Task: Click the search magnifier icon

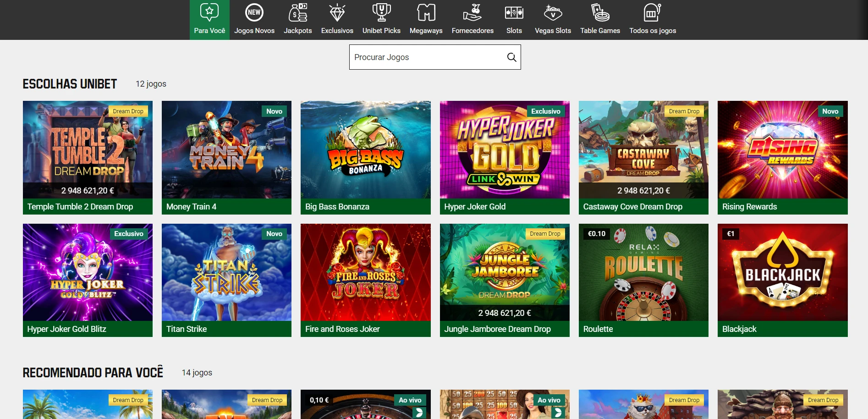Action: click(511, 57)
